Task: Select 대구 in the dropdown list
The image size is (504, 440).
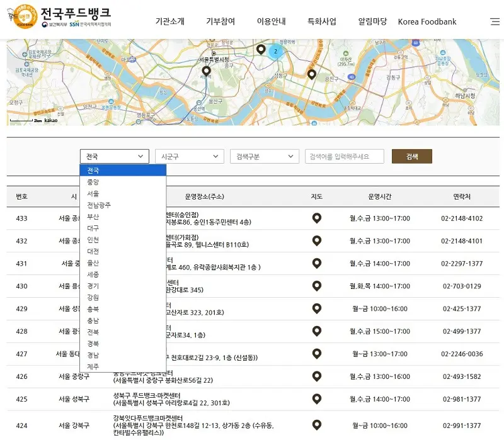Action: tap(123, 228)
